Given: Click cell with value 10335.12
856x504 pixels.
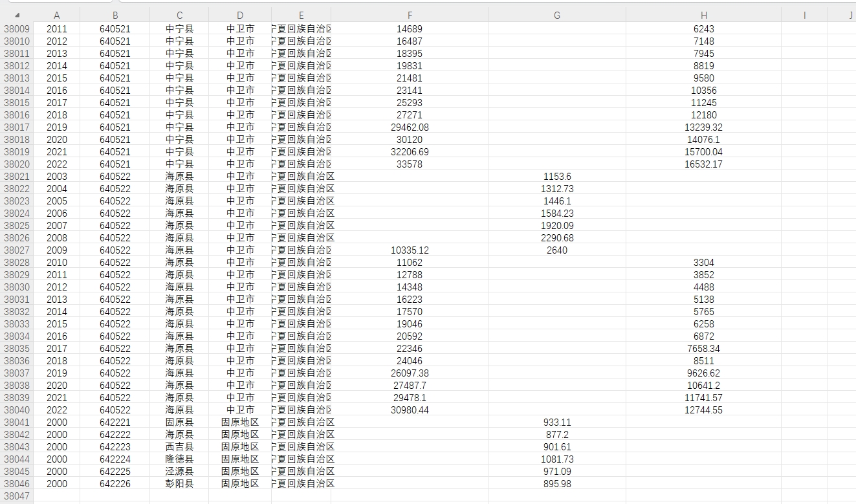Looking at the screenshot, I should point(410,250).
